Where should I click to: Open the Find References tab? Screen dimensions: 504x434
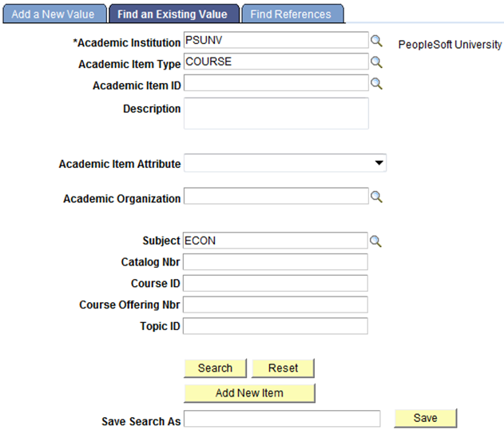(x=291, y=14)
